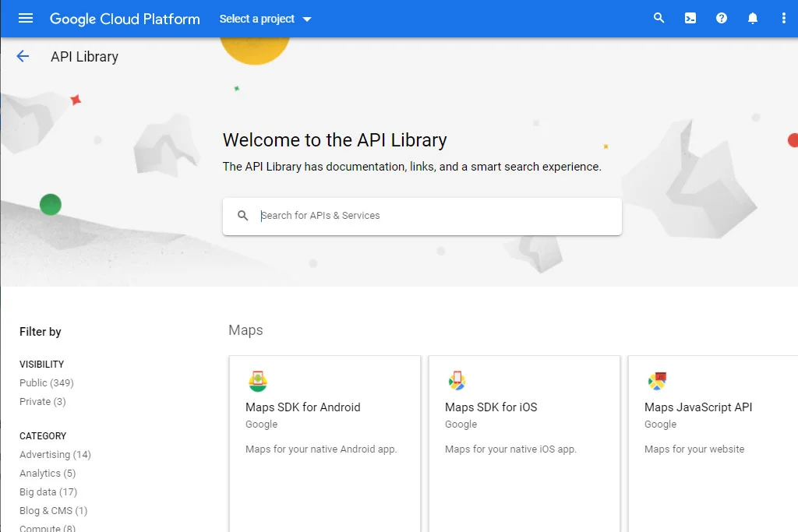Show notifications bell

[x=753, y=19]
